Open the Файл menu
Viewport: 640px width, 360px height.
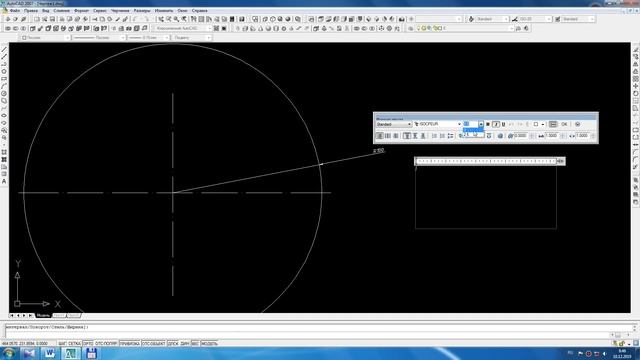click(x=15, y=11)
